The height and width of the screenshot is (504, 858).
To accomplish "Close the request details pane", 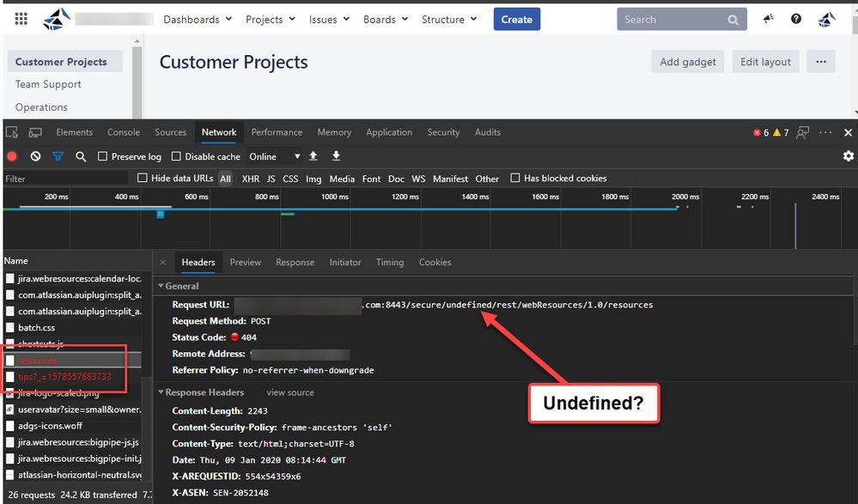I will tap(163, 262).
